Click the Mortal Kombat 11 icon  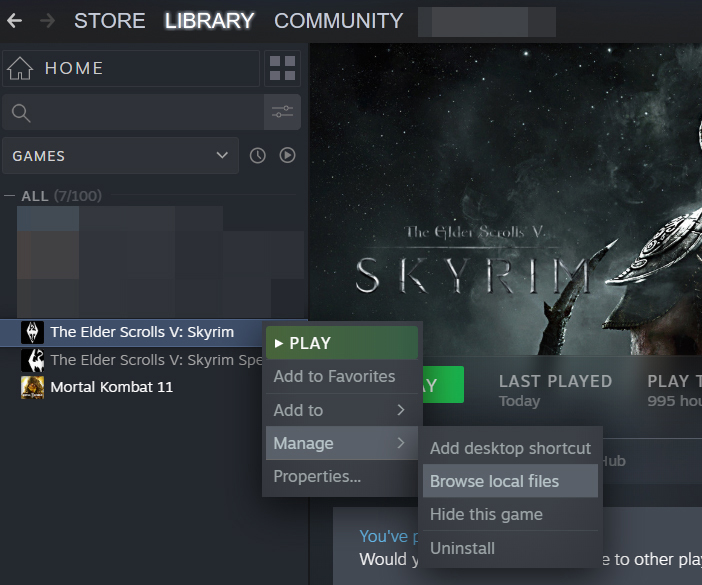(32, 387)
